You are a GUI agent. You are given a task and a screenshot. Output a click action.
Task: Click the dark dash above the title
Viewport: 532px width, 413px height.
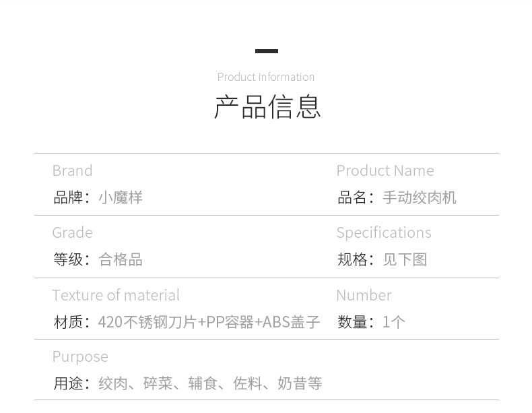pos(267,51)
